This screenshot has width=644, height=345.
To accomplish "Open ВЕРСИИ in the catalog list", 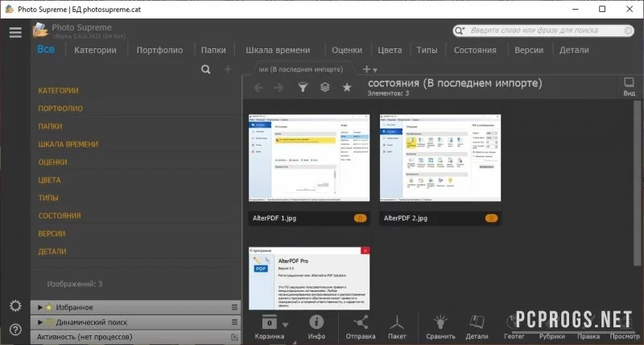I will coord(52,234).
